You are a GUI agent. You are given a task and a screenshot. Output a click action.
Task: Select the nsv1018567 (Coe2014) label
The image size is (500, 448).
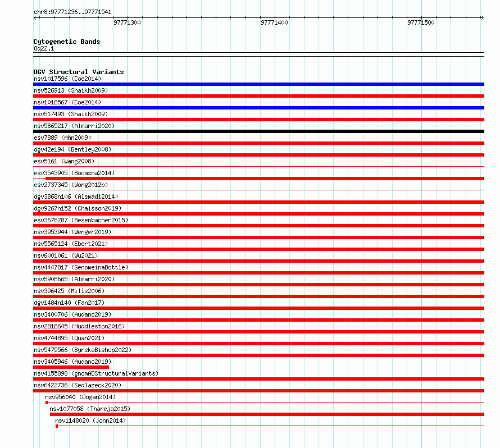point(67,102)
